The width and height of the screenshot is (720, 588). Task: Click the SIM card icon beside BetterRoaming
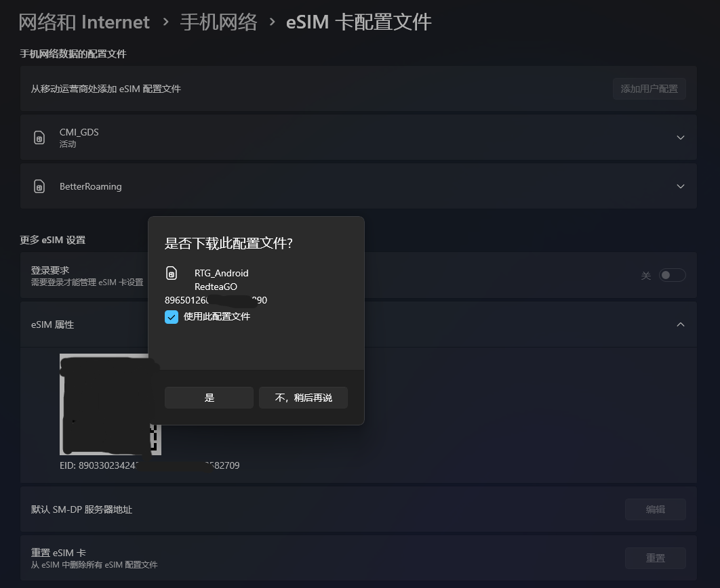[39, 186]
